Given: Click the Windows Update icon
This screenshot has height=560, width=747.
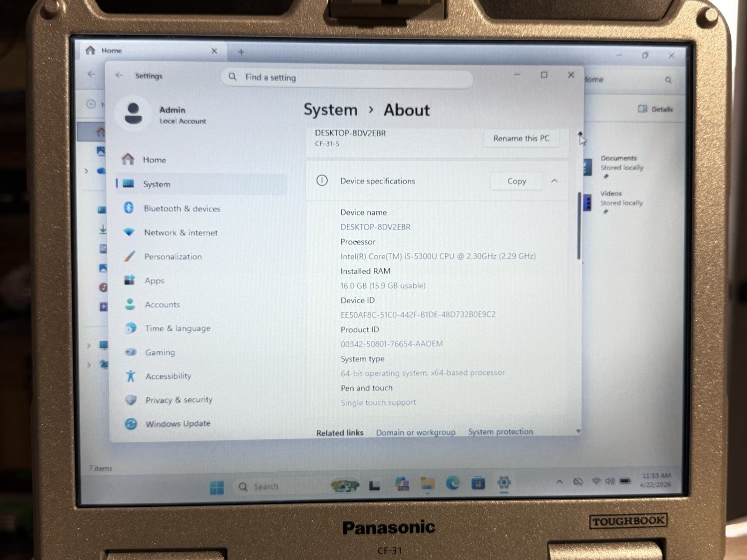Looking at the screenshot, I should pyautogui.click(x=131, y=423).
